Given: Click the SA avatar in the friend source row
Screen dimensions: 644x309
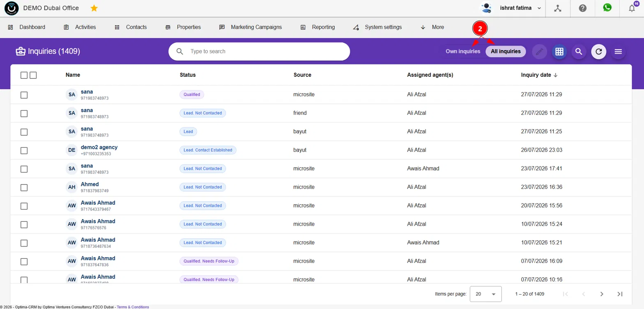Looking at the screenshot, I should (x=72, y=113).
